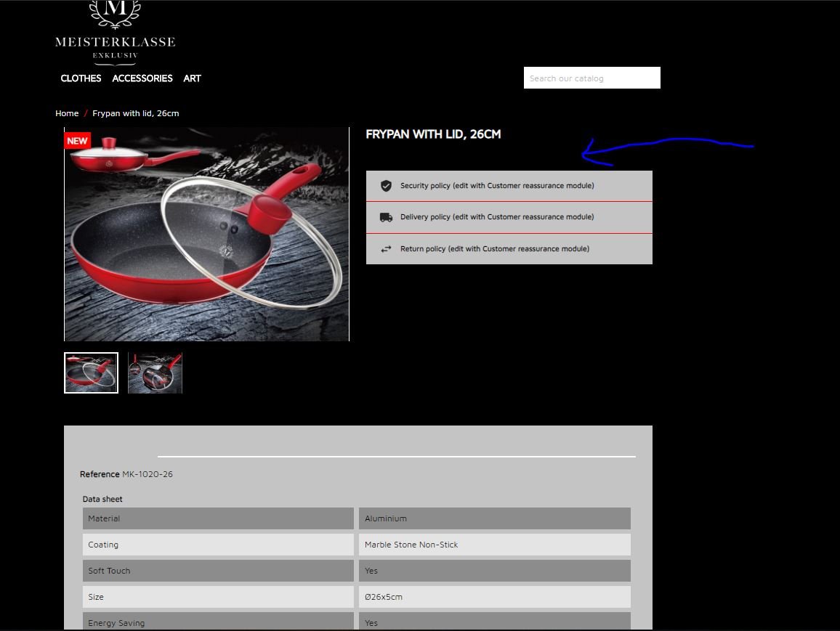Click the security policy shield icon
The image size is (840, 631).
click(387, 186)
